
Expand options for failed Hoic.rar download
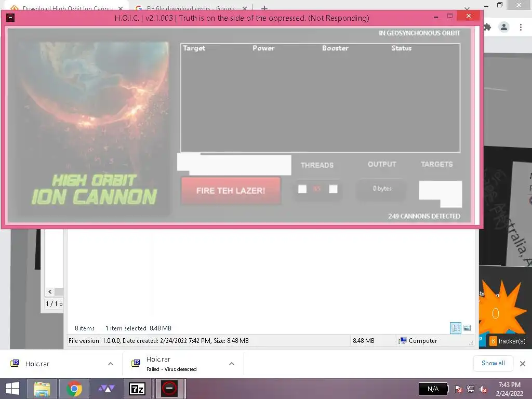coord(232,364)
